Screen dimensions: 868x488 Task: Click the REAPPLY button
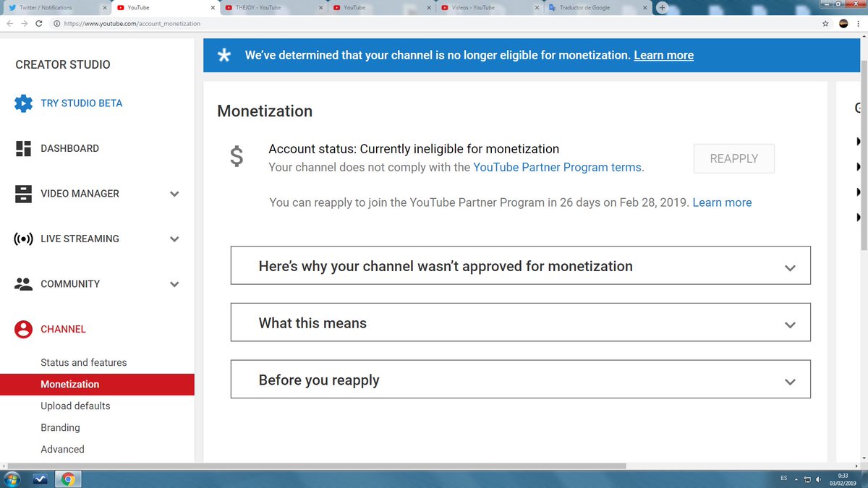pos(733,158)
